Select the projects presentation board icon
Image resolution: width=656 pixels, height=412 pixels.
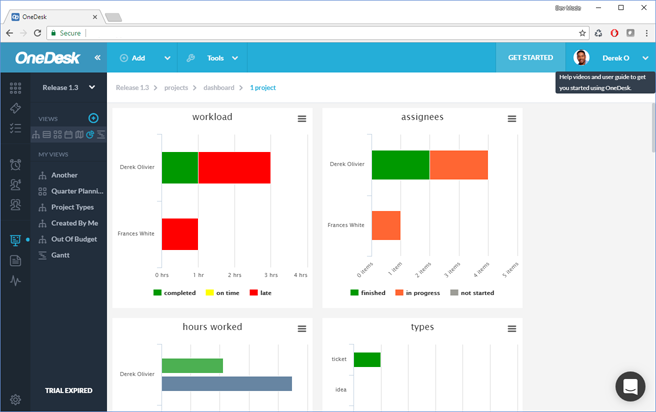(15, 240)
